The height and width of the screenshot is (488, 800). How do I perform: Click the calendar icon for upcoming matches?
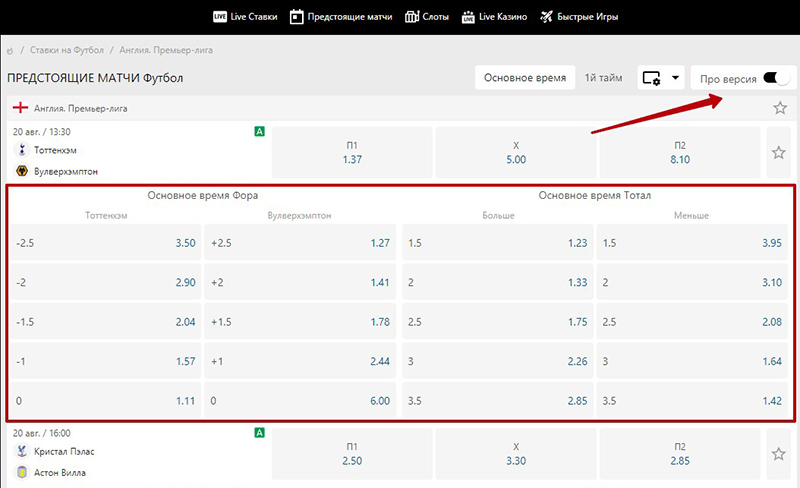(x=296, y=17)
